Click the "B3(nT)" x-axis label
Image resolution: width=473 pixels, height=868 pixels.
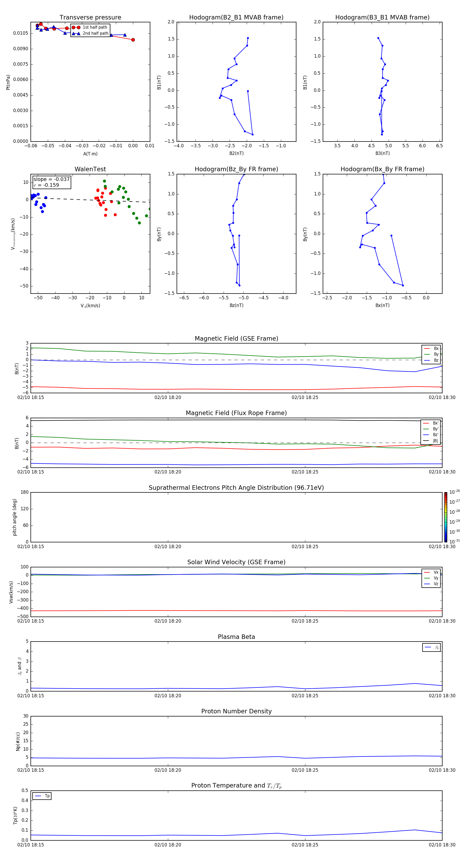[x=382, y=153]
